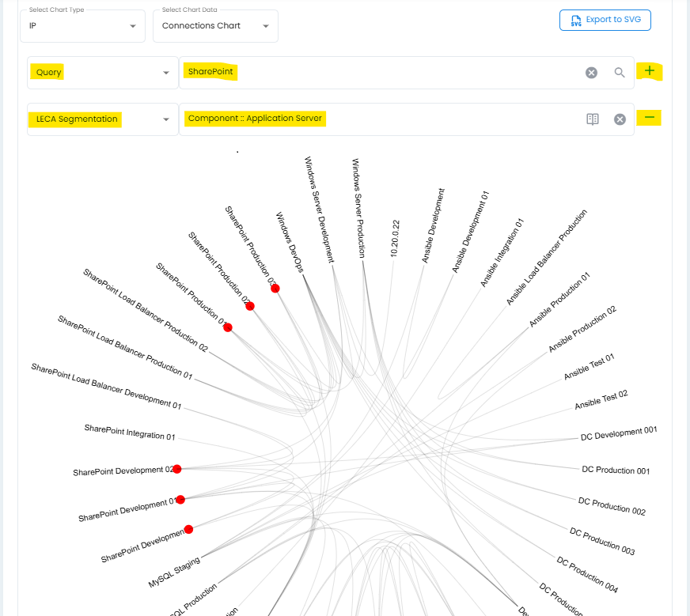Click the search magnifier icon in SharePoint field
The width and height of the screenshot is (690, 616).
pyautogui.click(x=620, y=73)
